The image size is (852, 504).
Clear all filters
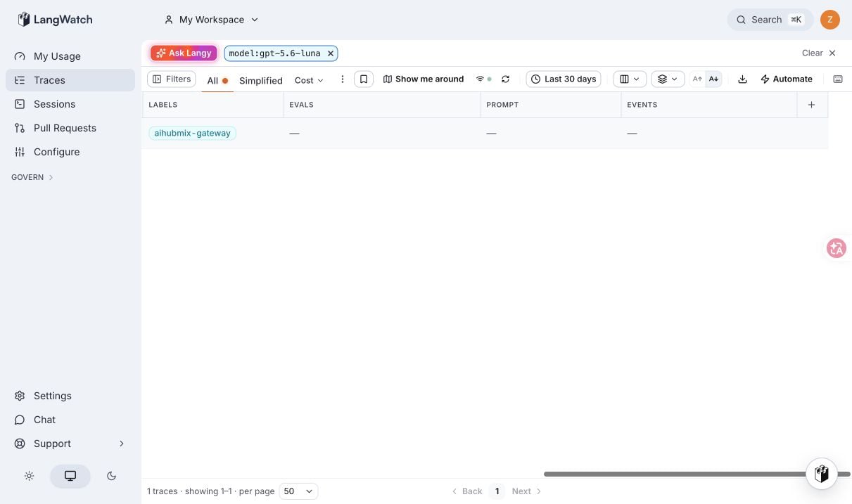tap(819, 53)
